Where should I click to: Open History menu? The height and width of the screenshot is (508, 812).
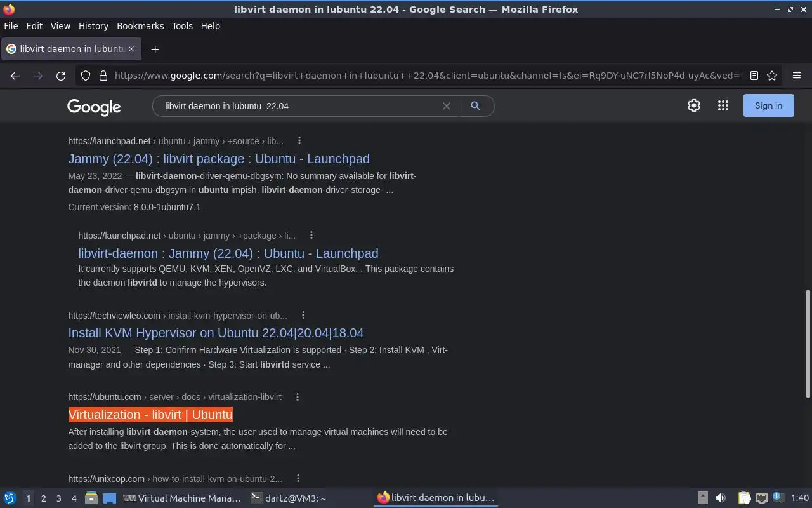[93, 26]
